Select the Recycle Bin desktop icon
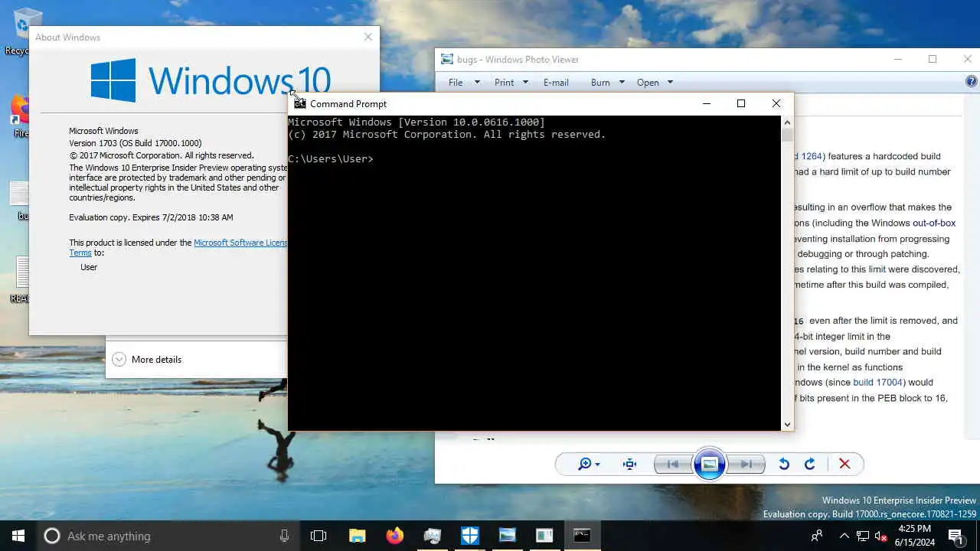Screen dimensions: 980x551 [x=15, y=32]
